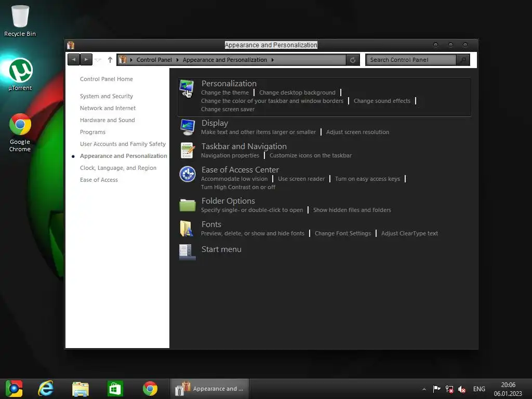The height and width of the screenshot is (399, 532).
Task: Open the Fonts folder icon
Action: (x=187, y=229)
